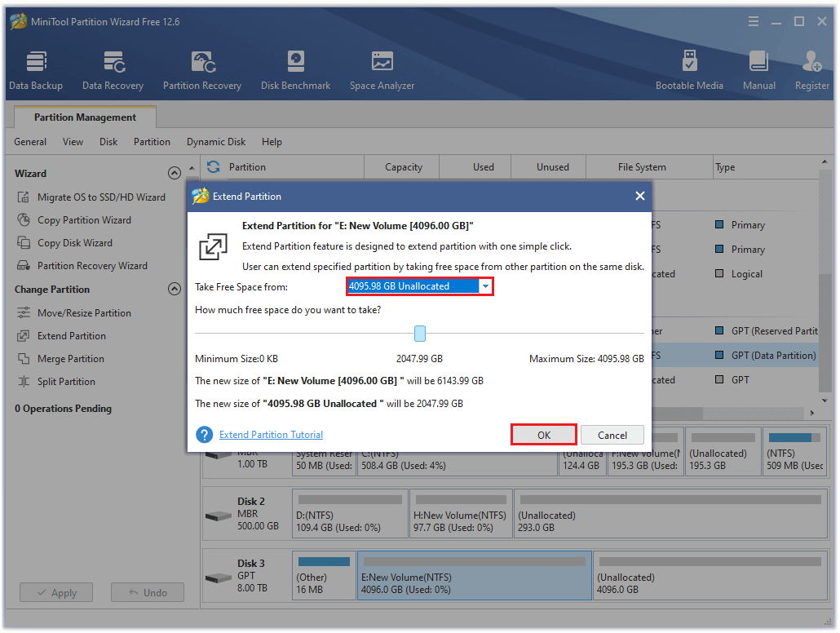Click the Extend Partition sidebar icon
Image resolution: width=840 pixels, height=633 pixels.
(x=23, y=335)
